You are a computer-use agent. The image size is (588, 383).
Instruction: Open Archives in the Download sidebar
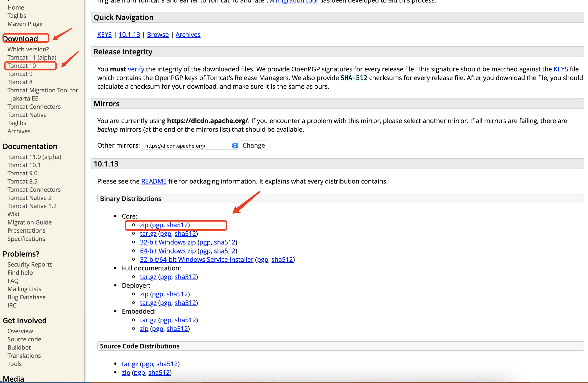click(x=19, y=131)
